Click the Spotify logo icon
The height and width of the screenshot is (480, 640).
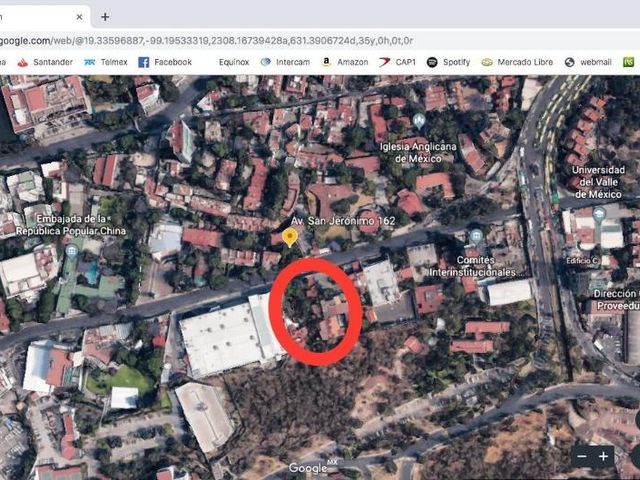tap(432, 62)
